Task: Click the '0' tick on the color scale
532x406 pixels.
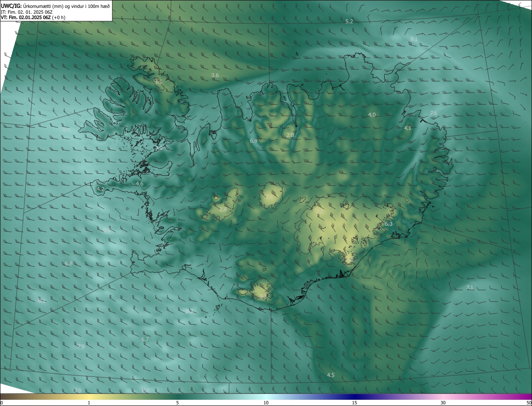Action: coord(2,403)
